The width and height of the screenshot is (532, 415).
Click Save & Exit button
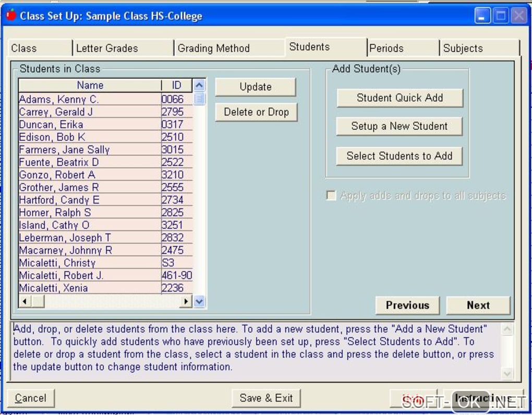(266, 398)
